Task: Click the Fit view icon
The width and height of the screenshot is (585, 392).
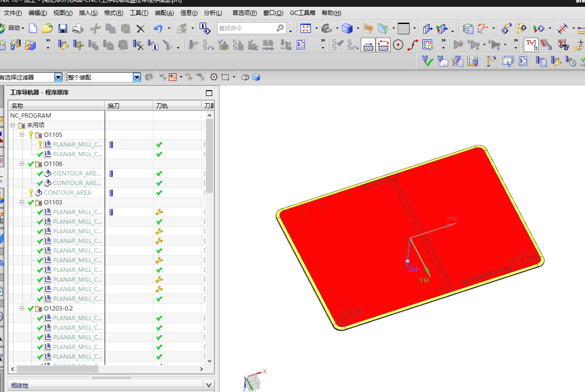Action: coord(306,28)
